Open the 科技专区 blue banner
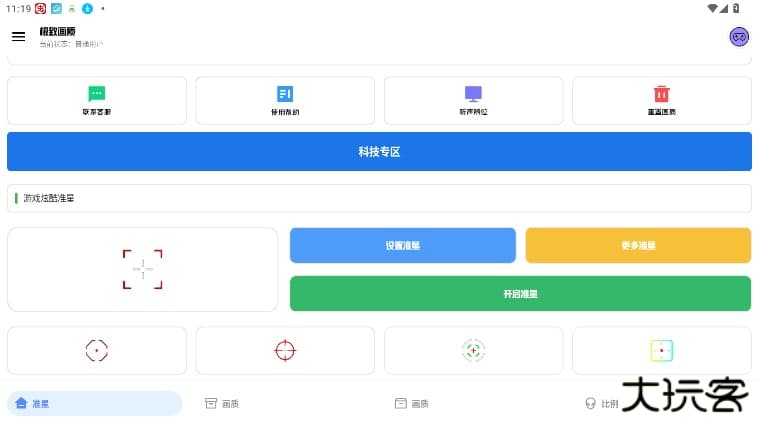 click(380, 152)
